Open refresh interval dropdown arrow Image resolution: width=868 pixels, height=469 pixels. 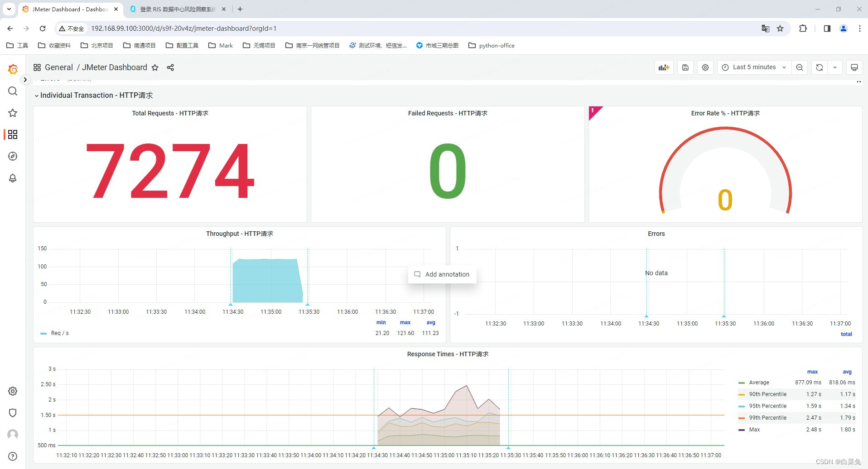point(835,67)
